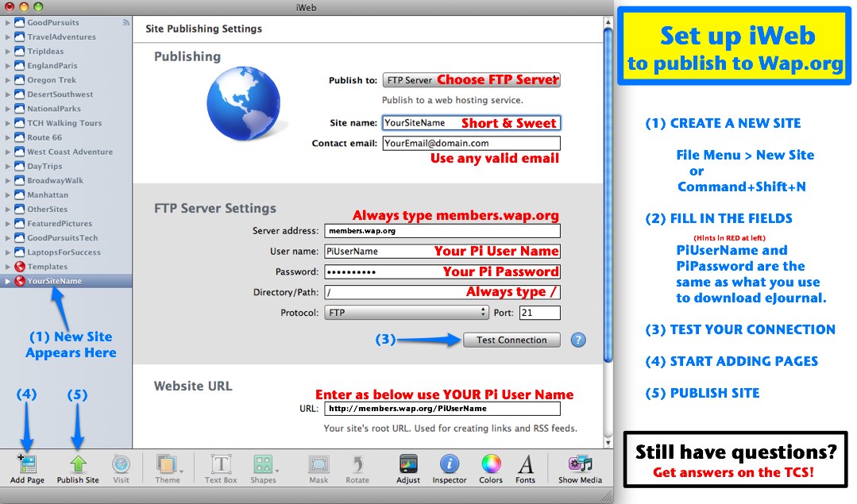Expand the GoodPursuits site tree
Screen dimensions: 857x504
click(x=7, y=22)
